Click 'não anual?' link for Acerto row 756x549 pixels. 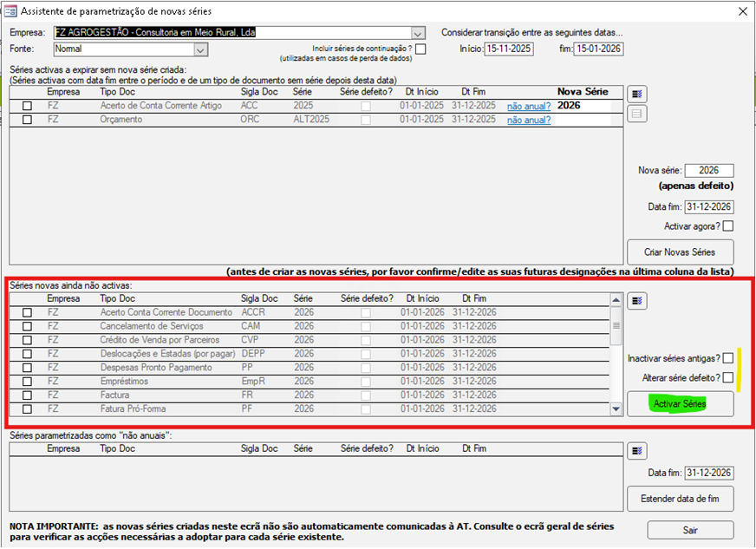[529, 106]
